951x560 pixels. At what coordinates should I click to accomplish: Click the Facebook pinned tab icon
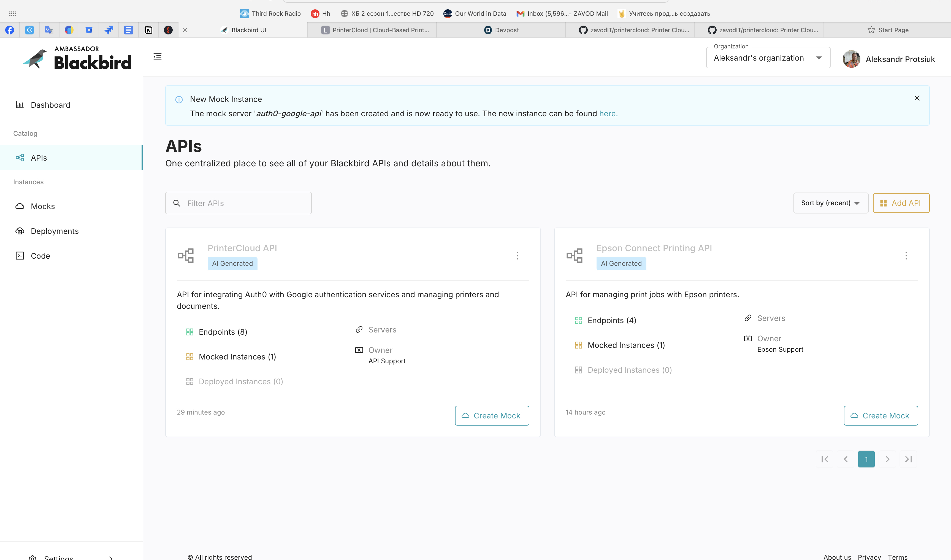[x=10, y=30]
